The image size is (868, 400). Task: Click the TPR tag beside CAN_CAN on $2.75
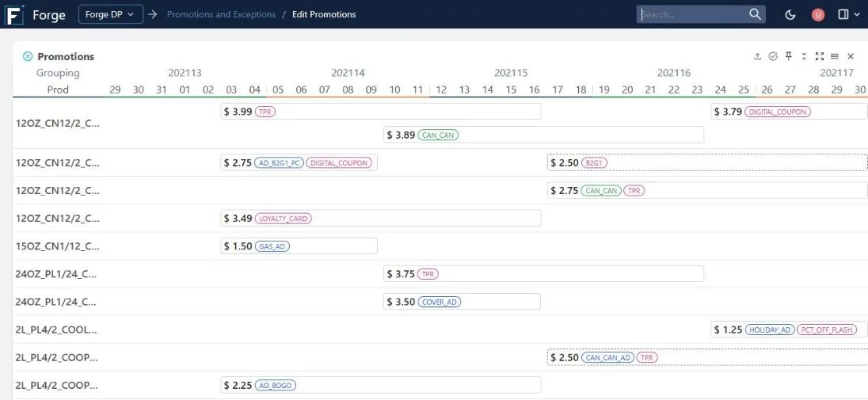point(634,191)
